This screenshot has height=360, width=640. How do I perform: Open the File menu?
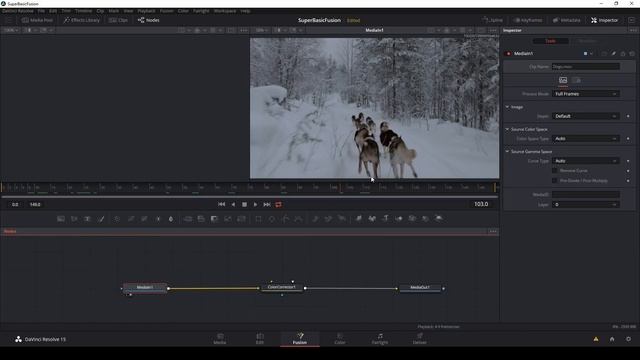(x=41, y=11)
